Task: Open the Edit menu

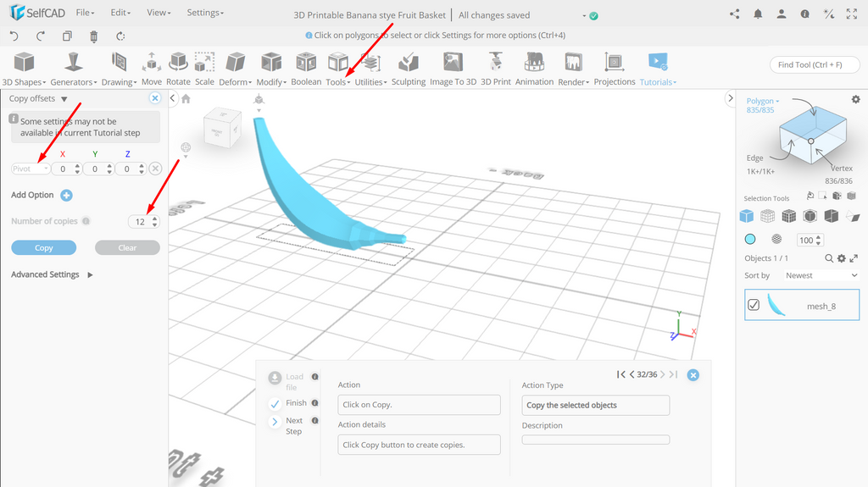Action: tap(120, 13)
